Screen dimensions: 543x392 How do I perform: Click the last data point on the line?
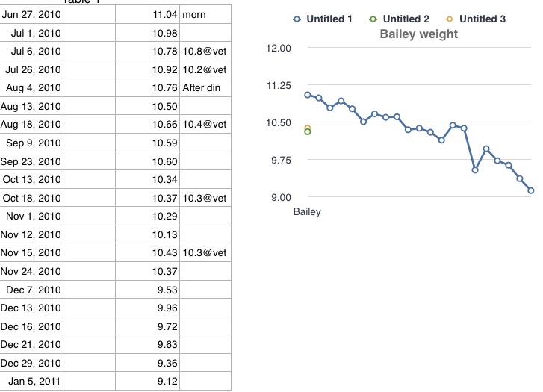[531, 190]
